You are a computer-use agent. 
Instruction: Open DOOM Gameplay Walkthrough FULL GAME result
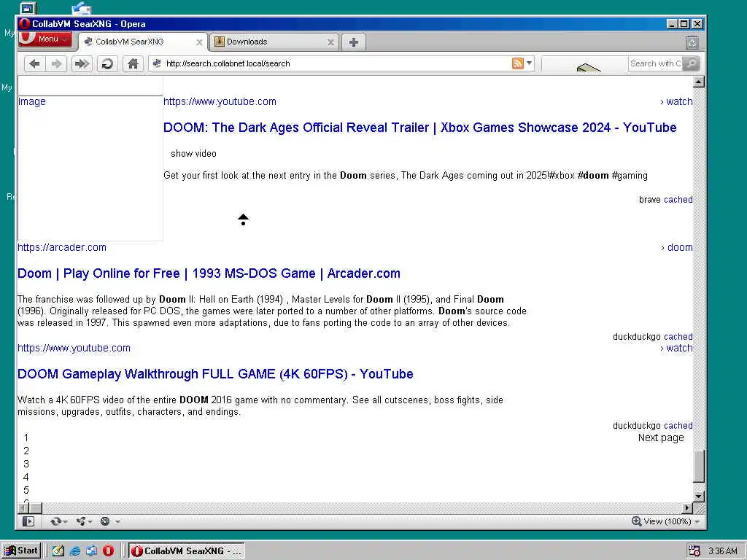215,374
